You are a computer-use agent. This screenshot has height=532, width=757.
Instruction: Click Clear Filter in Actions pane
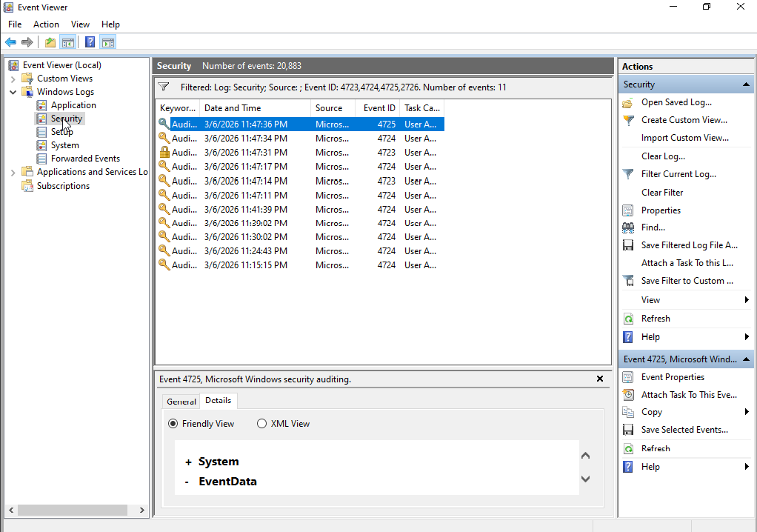click(x=662, y=193)
